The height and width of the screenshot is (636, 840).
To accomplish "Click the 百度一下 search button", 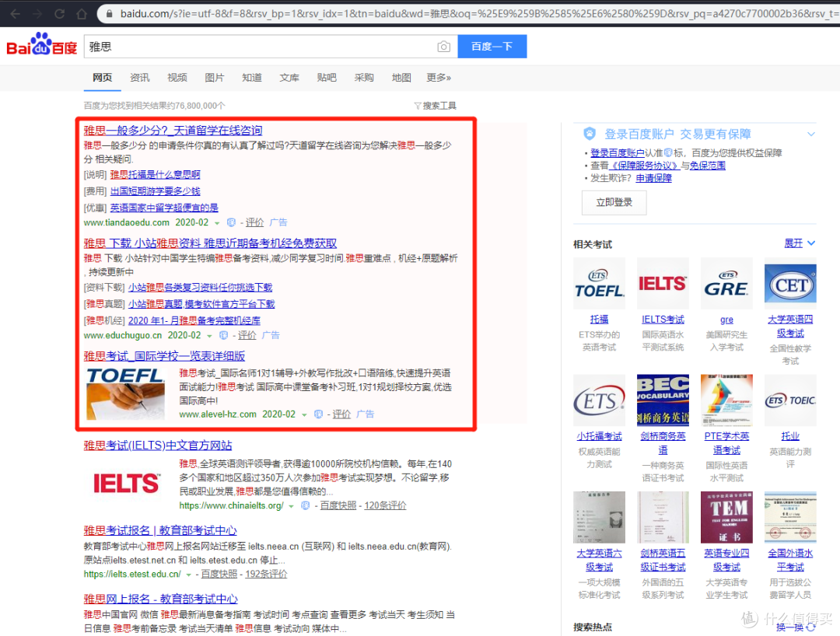I will click(x=492, y=47).
